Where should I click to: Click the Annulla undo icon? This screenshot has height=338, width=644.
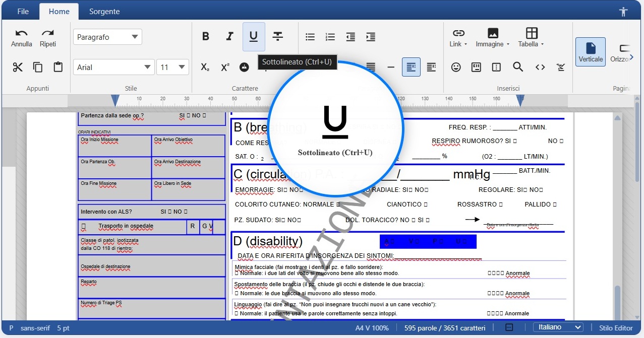(21, 33)
